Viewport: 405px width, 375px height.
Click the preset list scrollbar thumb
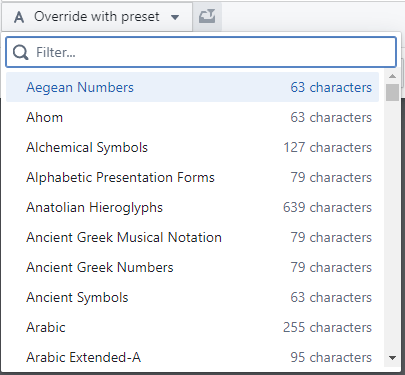coord(392,92)
